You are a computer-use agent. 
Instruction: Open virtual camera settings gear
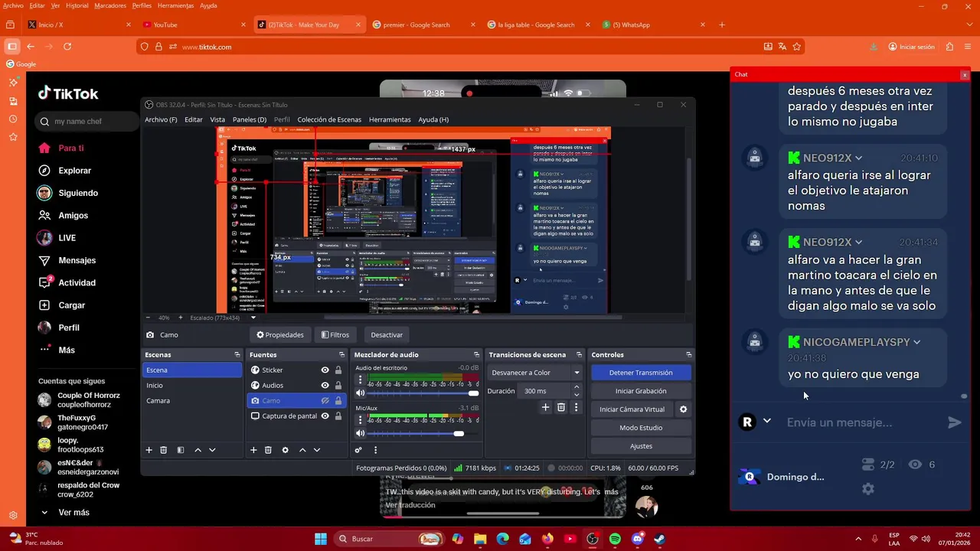(x=683, y=409)
